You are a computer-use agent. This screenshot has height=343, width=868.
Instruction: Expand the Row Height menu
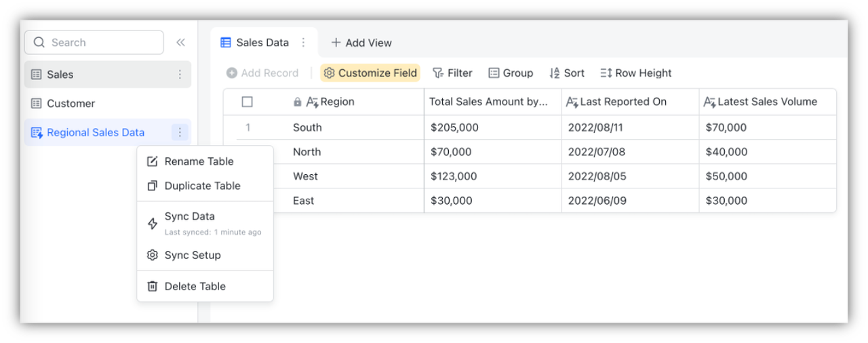[635, 73]
